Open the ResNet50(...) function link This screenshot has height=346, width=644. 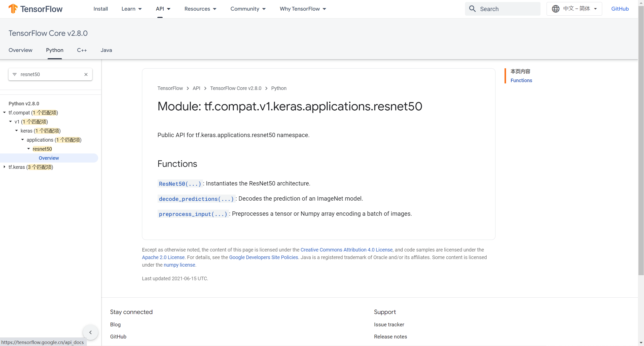click(x=180, y=184)
